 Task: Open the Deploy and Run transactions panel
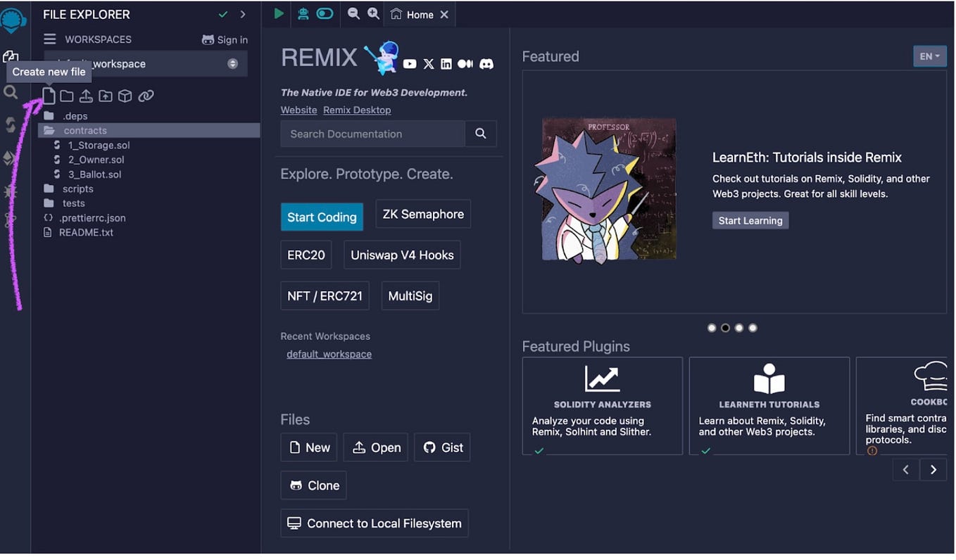click(10, 158)
